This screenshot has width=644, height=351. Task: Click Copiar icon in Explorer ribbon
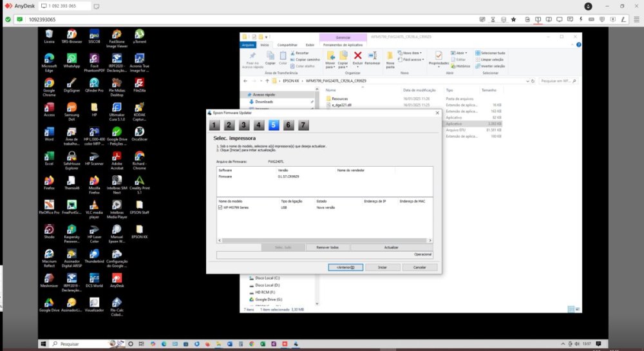pos(270,58)
